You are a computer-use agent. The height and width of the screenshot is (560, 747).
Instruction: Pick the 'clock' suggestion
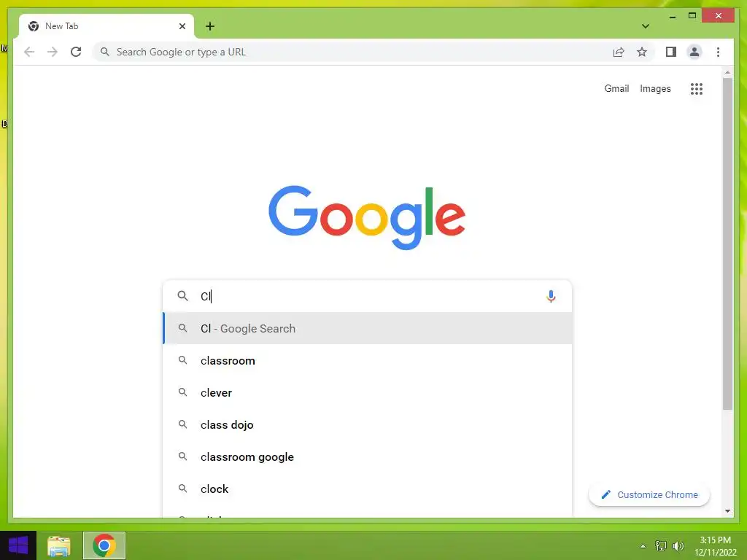click(367, 489)
